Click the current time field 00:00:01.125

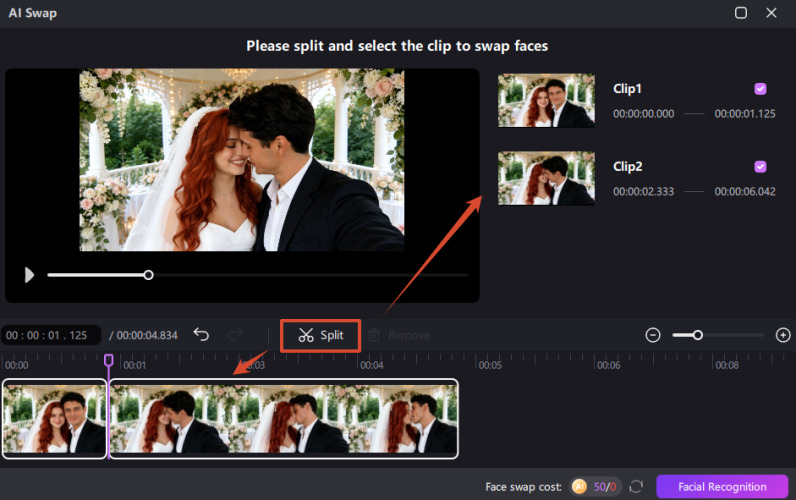[x=50, y=336]
